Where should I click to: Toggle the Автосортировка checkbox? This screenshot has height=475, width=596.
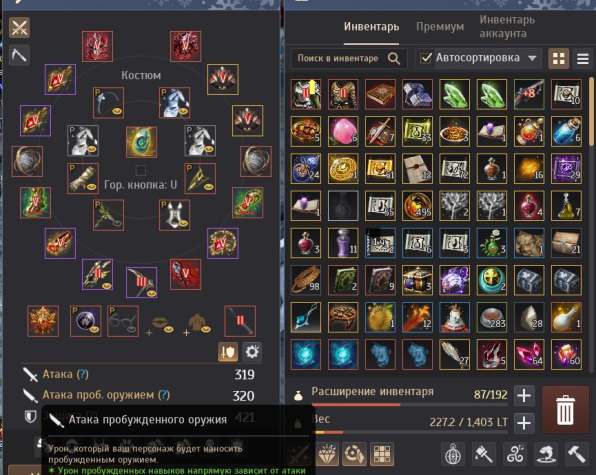(426, 58)
